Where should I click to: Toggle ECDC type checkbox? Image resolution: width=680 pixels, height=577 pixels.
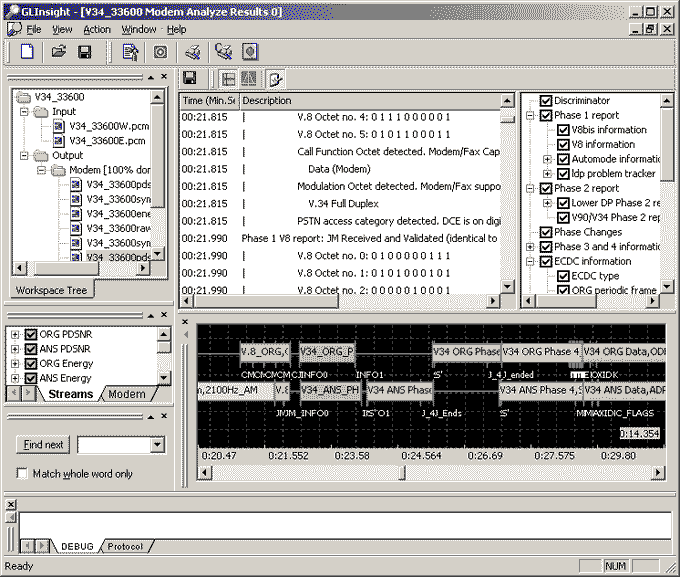point(563,276)
